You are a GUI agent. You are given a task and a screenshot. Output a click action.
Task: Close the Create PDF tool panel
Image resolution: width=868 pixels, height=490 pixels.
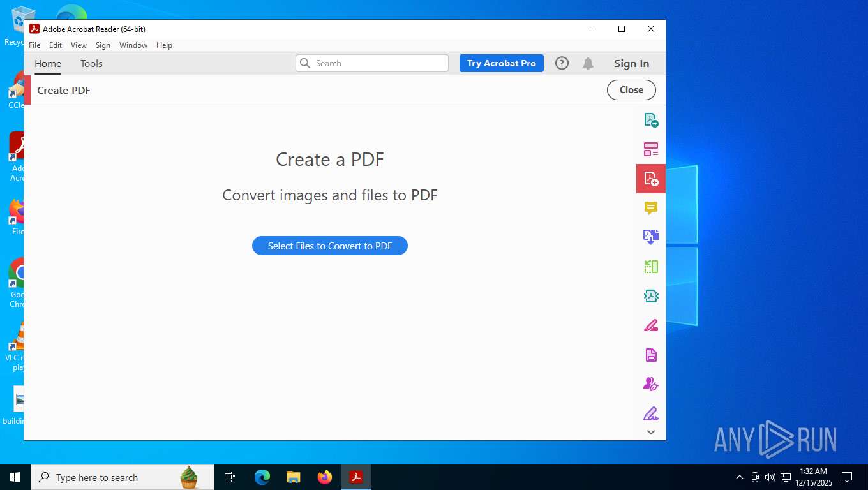[x=631, y=90]
